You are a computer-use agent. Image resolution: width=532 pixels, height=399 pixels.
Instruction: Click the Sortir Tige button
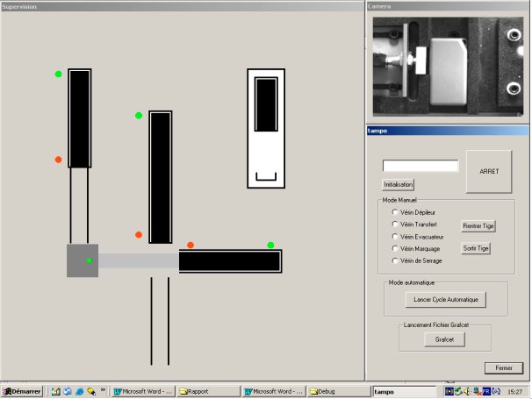click(476, 248)
